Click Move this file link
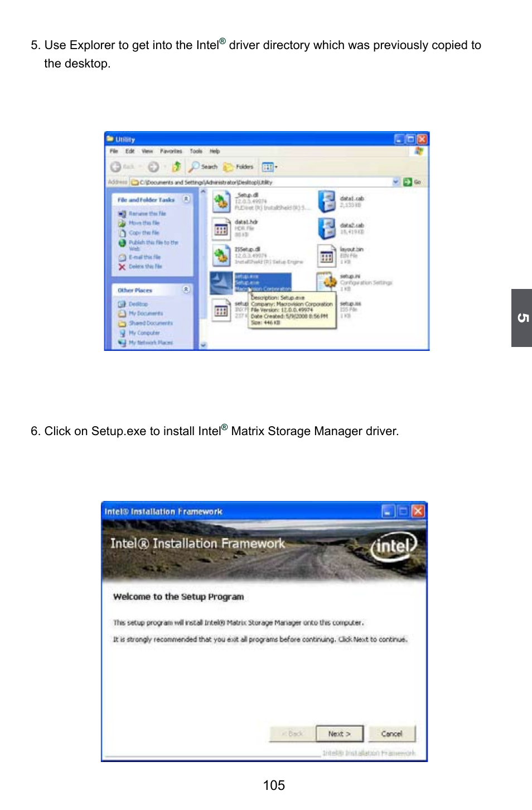Screen dimensions: 532x810 click(x=144, y=223)
